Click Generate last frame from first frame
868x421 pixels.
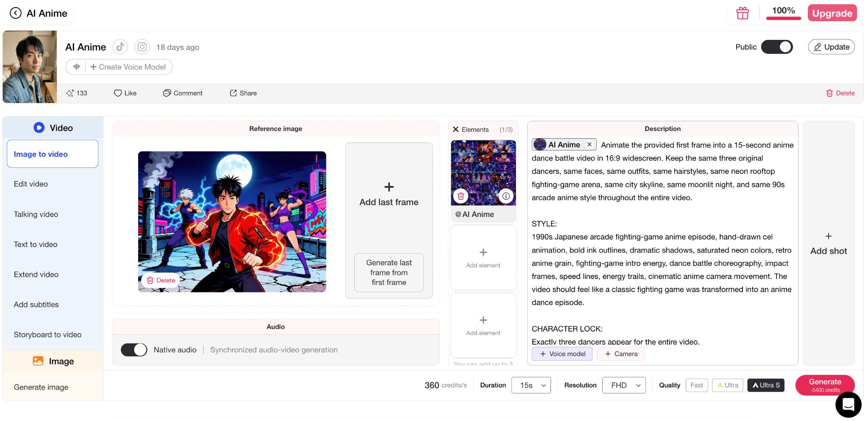point(389,273)
